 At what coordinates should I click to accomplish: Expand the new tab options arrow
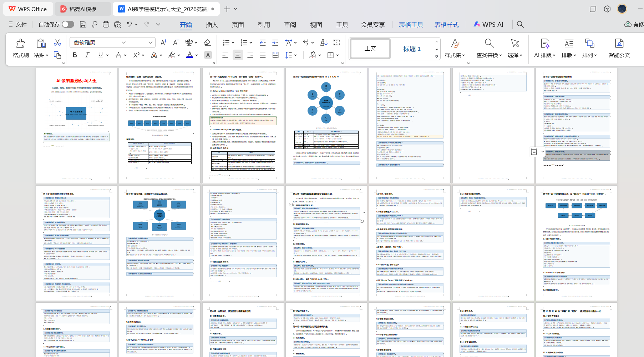pos(236,9)
